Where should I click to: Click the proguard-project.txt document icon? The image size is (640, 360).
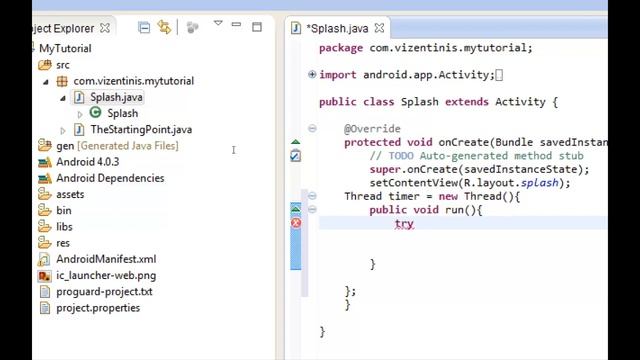(44, 291)
